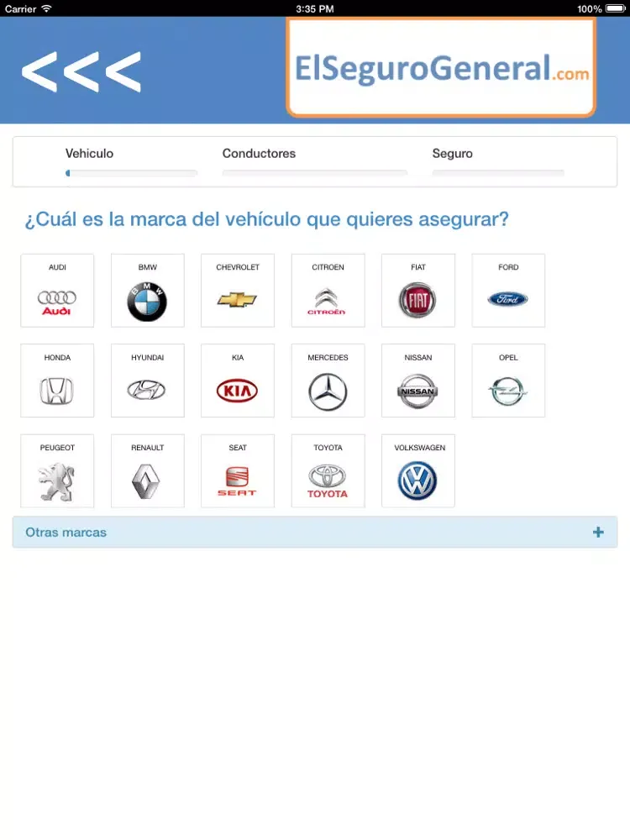Switch to the Seguro step
The width and height of the screenshot is (630, 840).
[x=452, y=153]
